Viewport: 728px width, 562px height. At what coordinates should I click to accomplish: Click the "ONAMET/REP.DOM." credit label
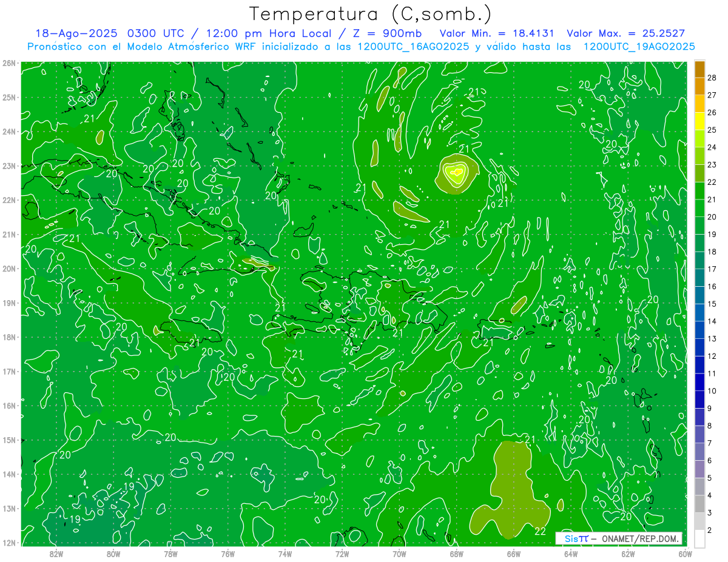point(641,538)
